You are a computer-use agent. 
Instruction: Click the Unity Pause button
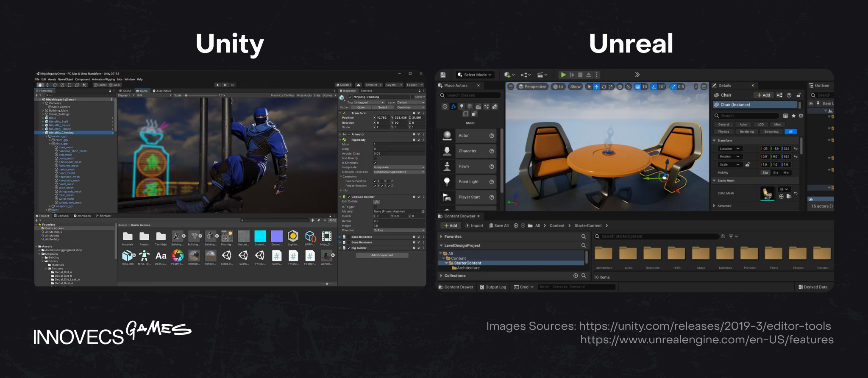click(x=225, y=85)
